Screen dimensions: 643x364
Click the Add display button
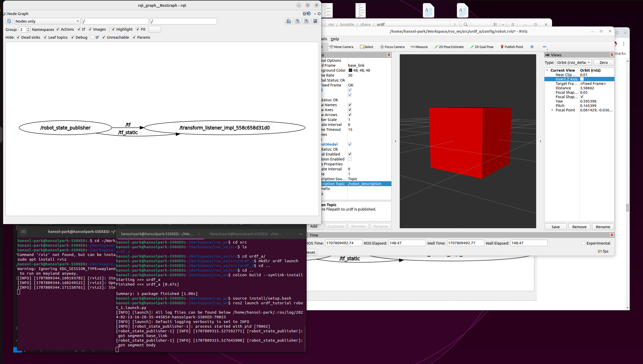coord(314,226)
